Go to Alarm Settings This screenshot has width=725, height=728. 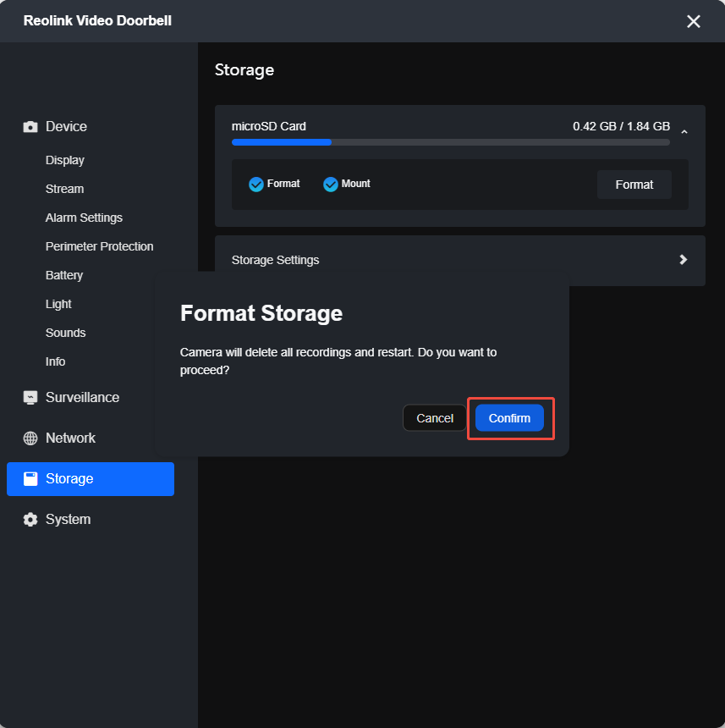(x=84, y=218)
